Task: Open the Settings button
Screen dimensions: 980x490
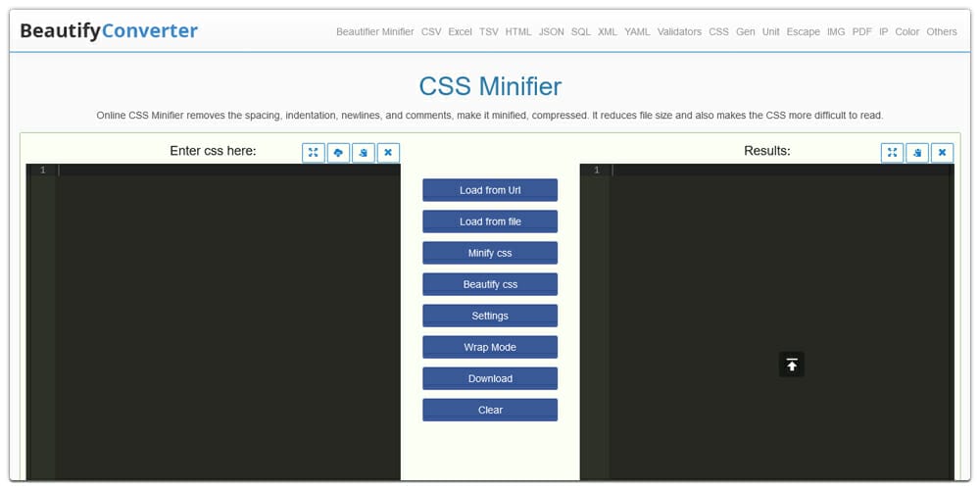Action: pyautogui.click(x=490, y=316)
